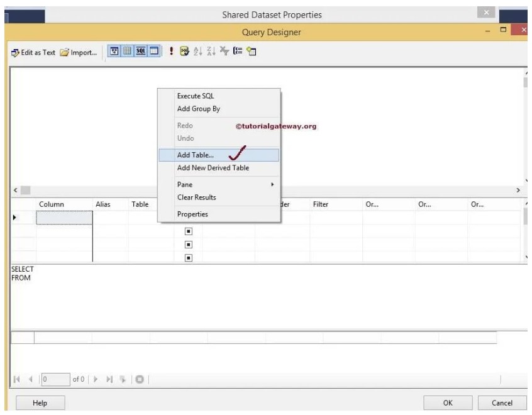This screenshot has height=415, width=532.
Task: Toggle the diagram pane icon
Action: tap(114, 51)
